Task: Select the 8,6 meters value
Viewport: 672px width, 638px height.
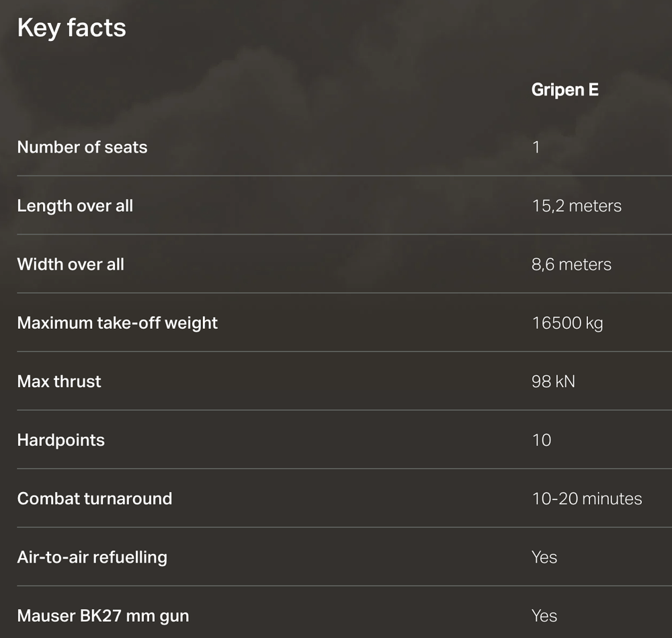Action: coord(571,264)
